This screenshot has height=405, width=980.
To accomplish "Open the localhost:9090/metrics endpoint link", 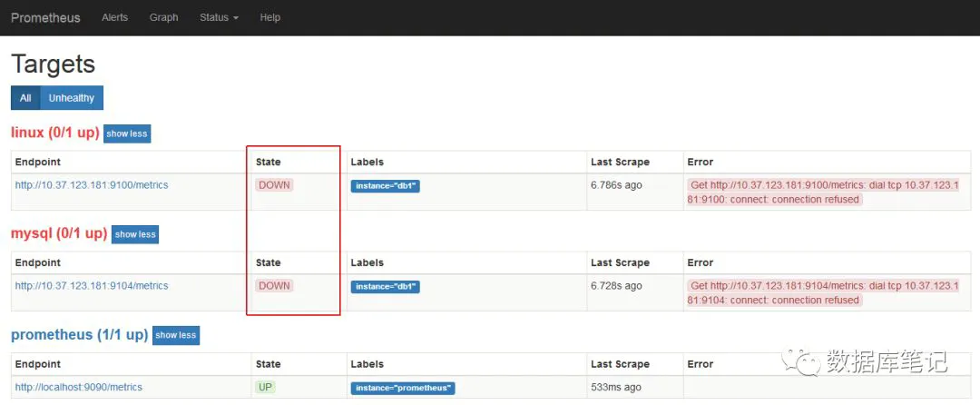I will point(79,387).
